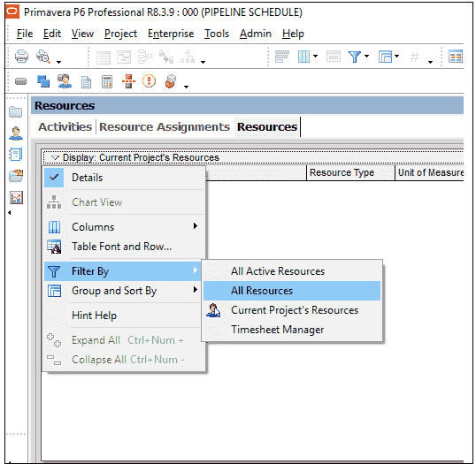Image resolution: width=476 pixels, height=464 pixels.
Task: Open Projects folder icon in left sidebar
Action: [15, 112]
